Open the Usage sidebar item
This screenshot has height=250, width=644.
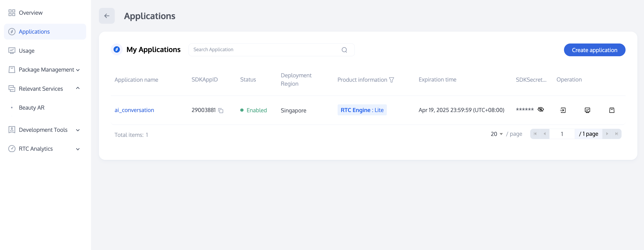point(27,51)
